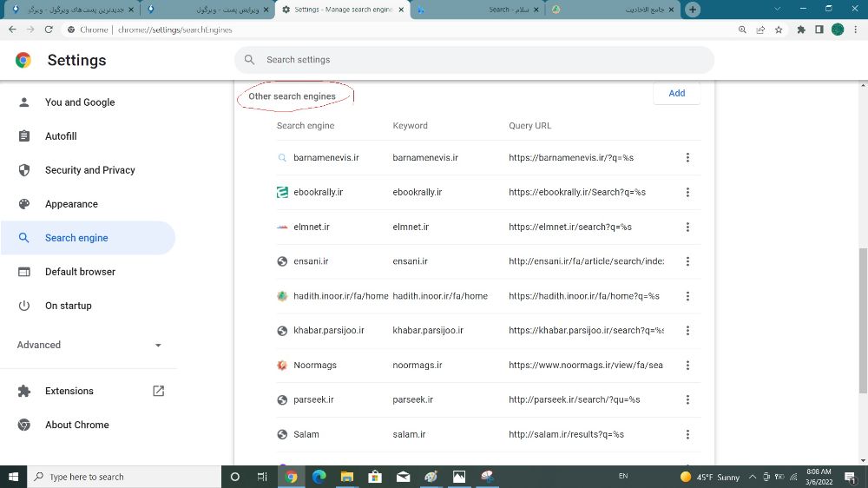
Task: Open Microsoft Edge from taskbar
Action: coord(319,477)
